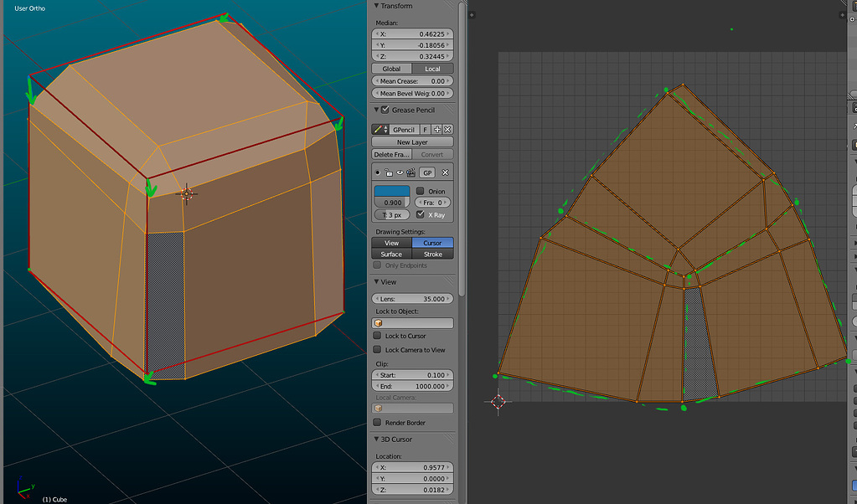This screenshot has height=504, width=857.
Task: Click the plus toggle at UV editor top-left corner
Action: pos(472,15)
